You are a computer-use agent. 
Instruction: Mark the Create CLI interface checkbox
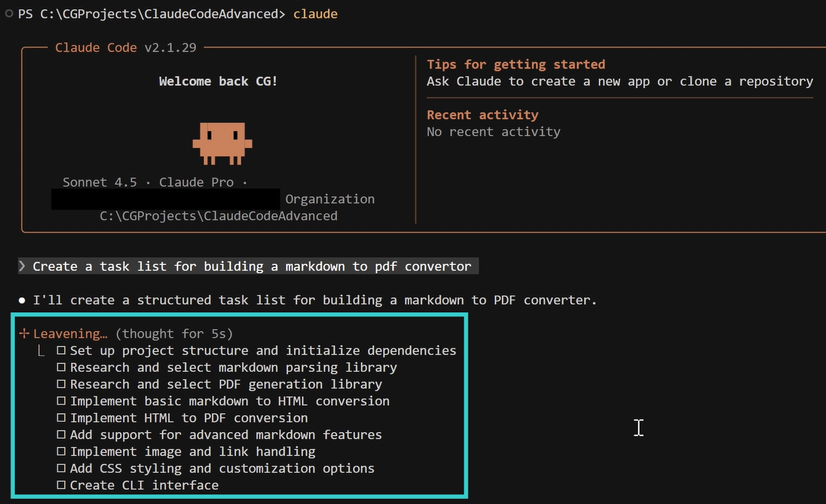(x=61, y=485)
